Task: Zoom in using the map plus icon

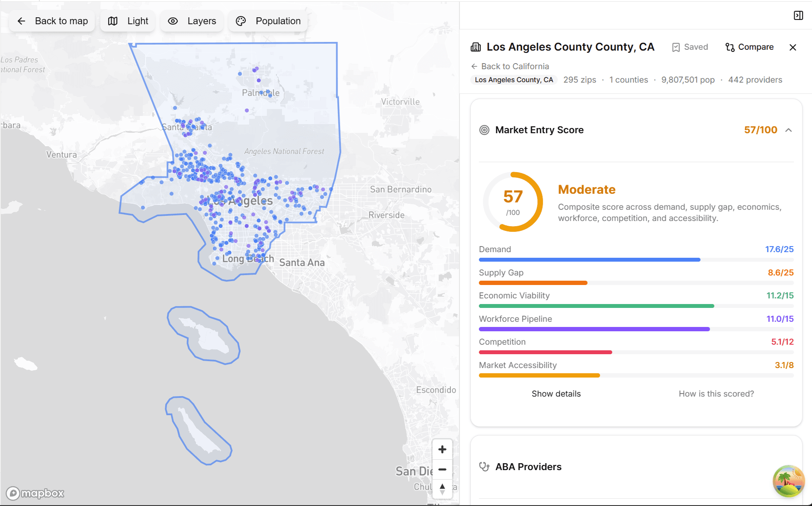Action: coord(442,449)
